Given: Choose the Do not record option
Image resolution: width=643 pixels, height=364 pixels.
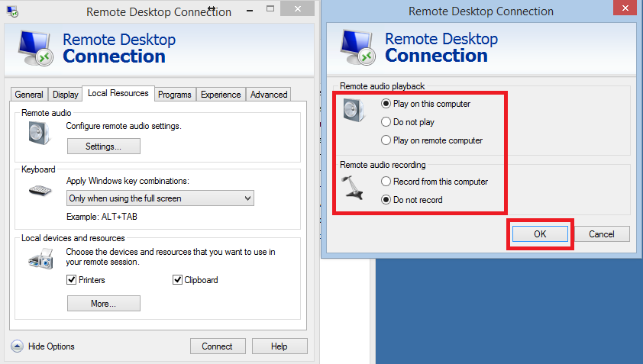Looking at the screenshot, I should (412, 200).
